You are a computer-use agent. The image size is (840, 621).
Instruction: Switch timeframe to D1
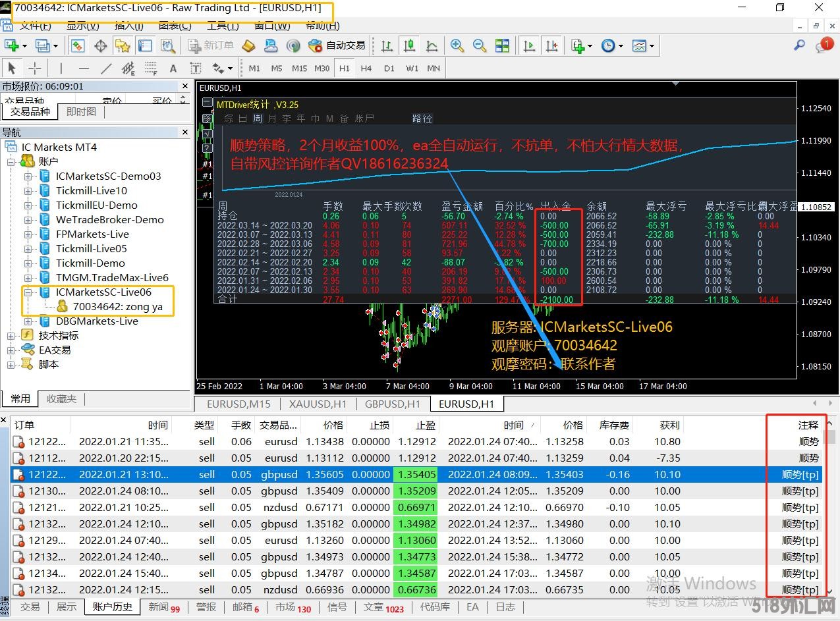point(389,68)
